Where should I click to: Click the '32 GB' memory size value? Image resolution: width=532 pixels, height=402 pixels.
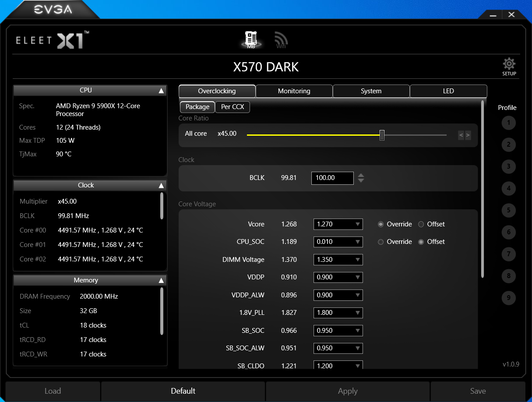coord(88,311)
